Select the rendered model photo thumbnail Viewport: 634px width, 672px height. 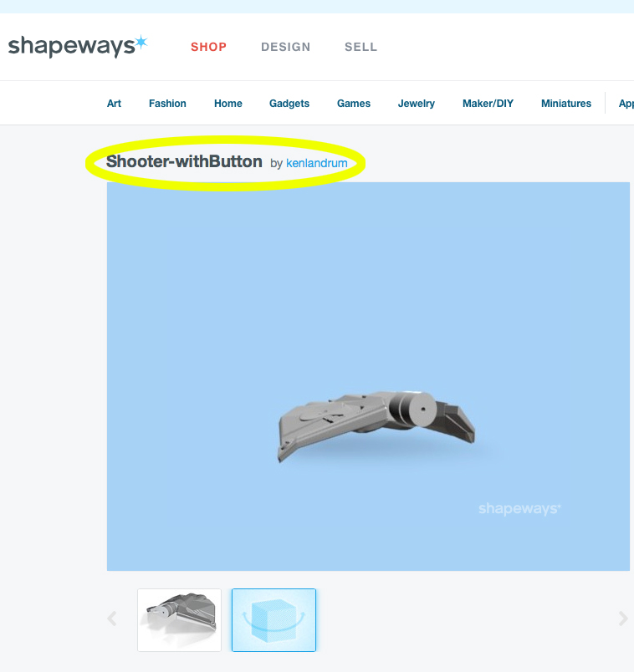(x=179, y=619)
